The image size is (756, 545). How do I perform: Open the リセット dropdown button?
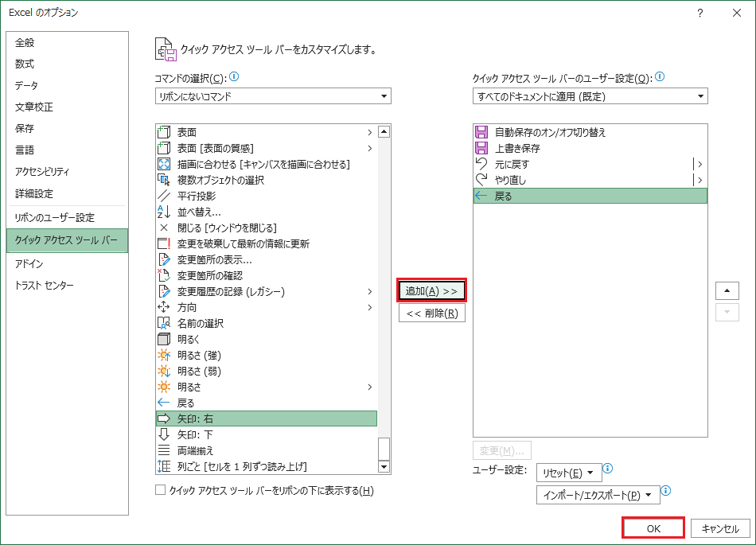click(x=567, y=473)
